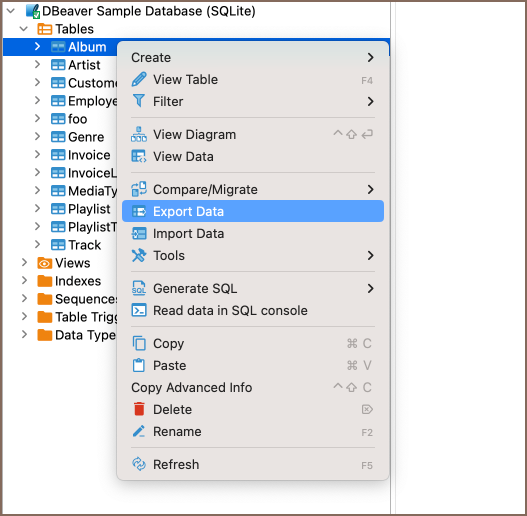527x516 pixels.
Task: Click the Tools wrench icon
Action: click(x=139, y=255)
